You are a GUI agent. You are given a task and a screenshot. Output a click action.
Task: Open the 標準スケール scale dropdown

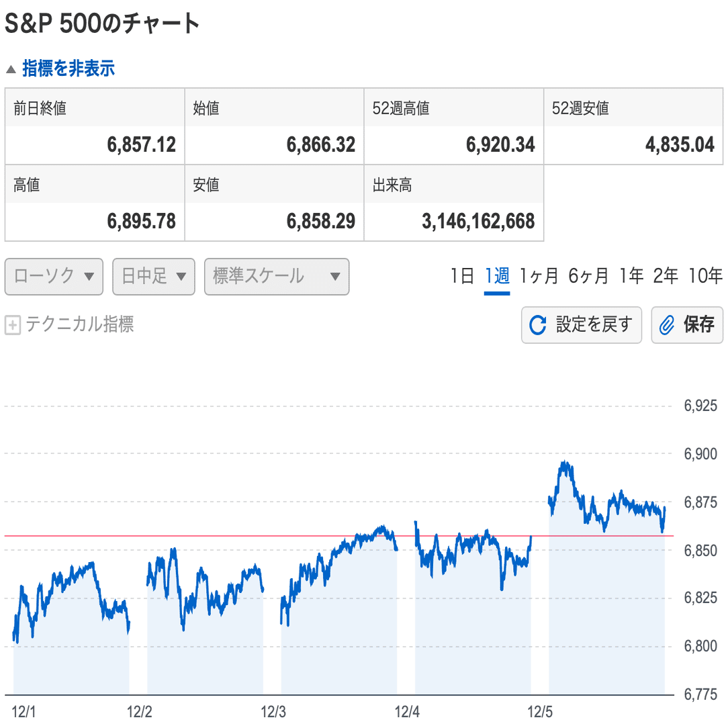click(277, 277)
